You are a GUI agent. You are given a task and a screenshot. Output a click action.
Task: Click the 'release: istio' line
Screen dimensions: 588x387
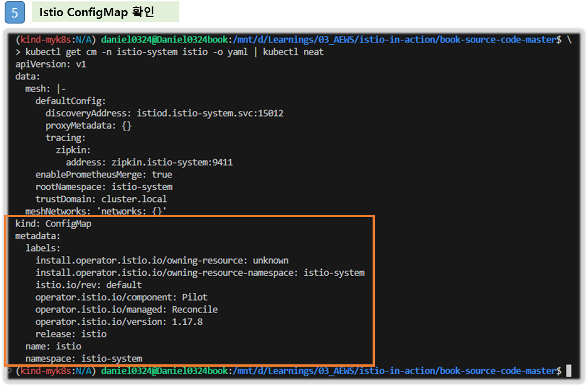click(x=71, y=334)
